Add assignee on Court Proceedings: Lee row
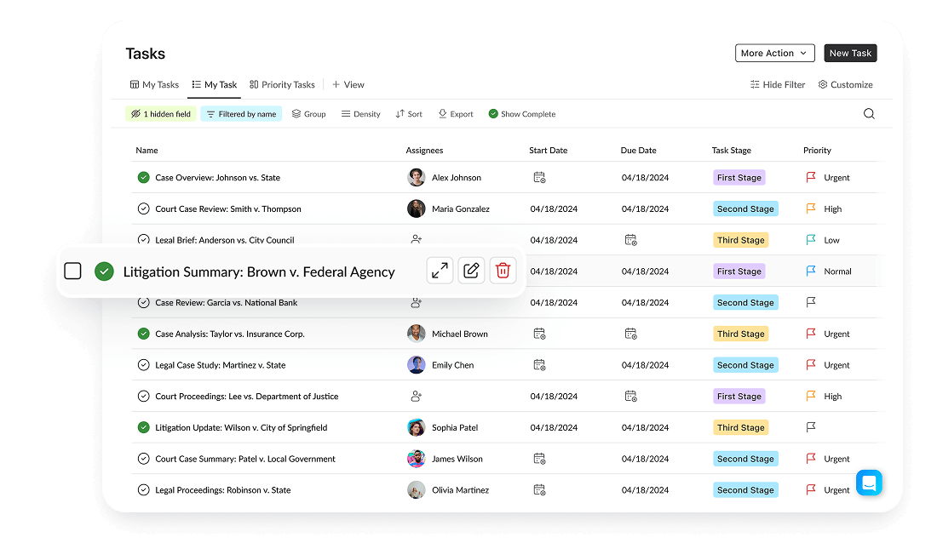The image size is (937, 560). [x=417, y=397]
